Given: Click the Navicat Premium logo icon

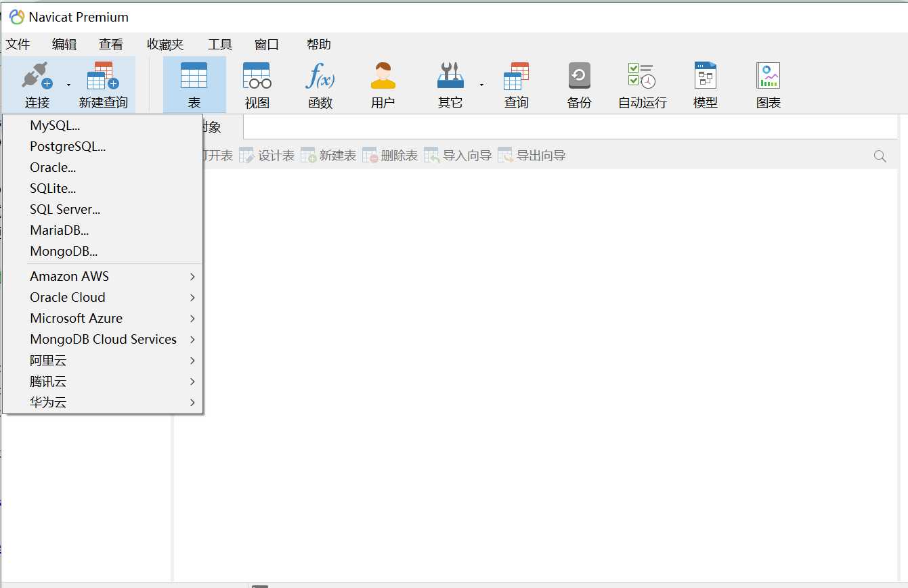Looking at the screenshot, I should click(x=16, y=17).
